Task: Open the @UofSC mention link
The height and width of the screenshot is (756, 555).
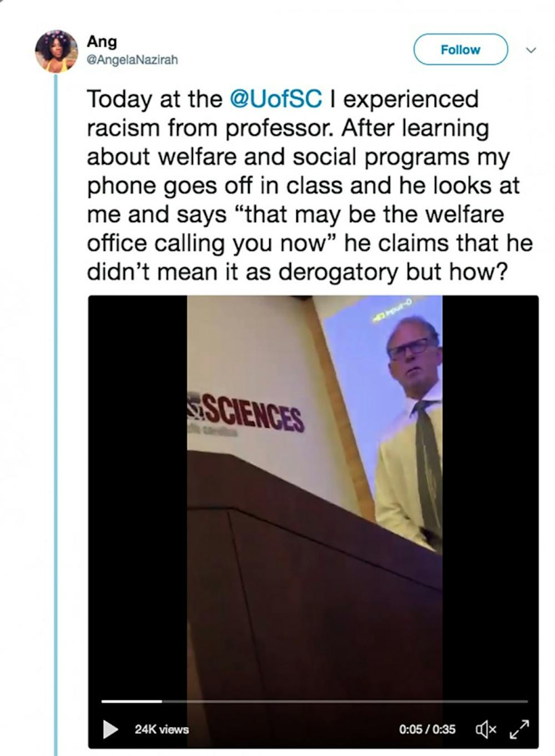Action: point(275,99)
